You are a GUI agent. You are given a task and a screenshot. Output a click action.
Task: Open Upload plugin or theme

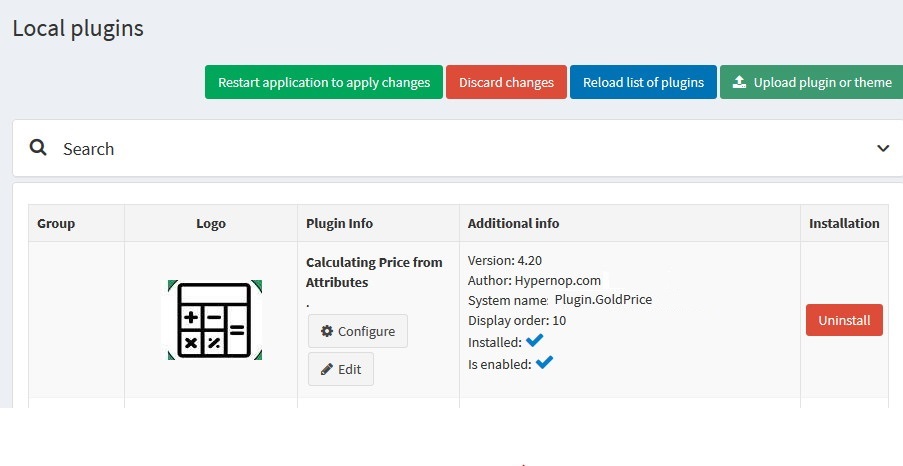coord(811,82)
